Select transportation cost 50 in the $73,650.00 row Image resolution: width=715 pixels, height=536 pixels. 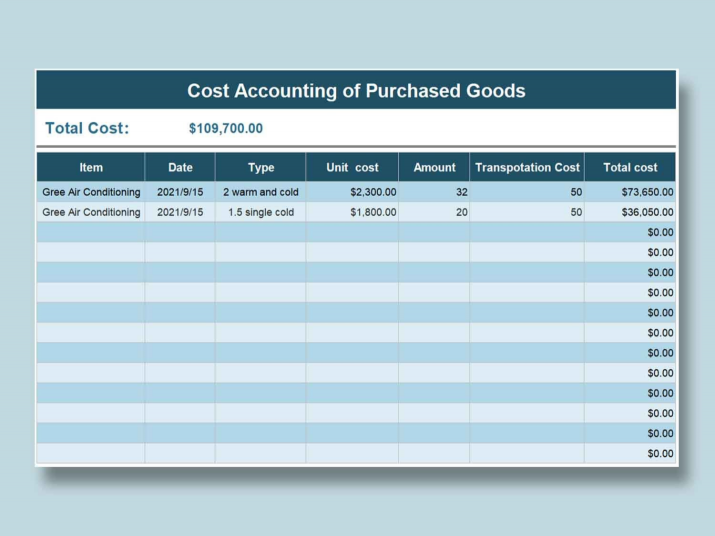pyautogui.click(x=527, y=192)
